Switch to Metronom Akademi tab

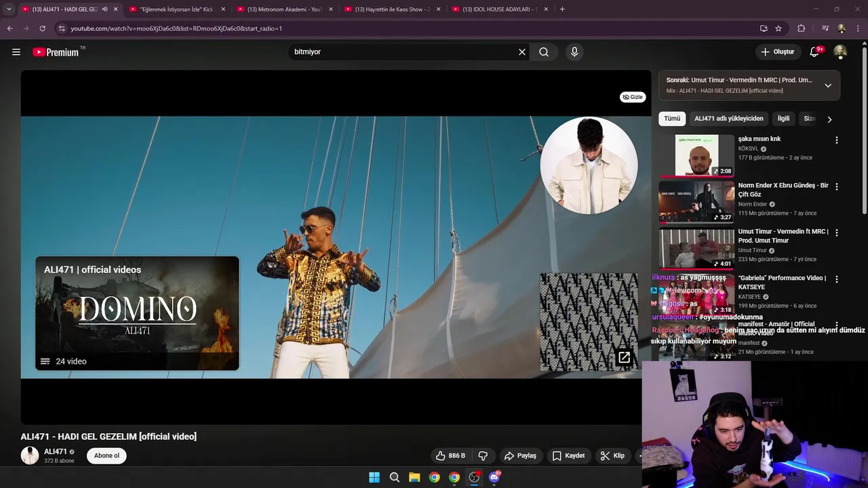[283, 9]
